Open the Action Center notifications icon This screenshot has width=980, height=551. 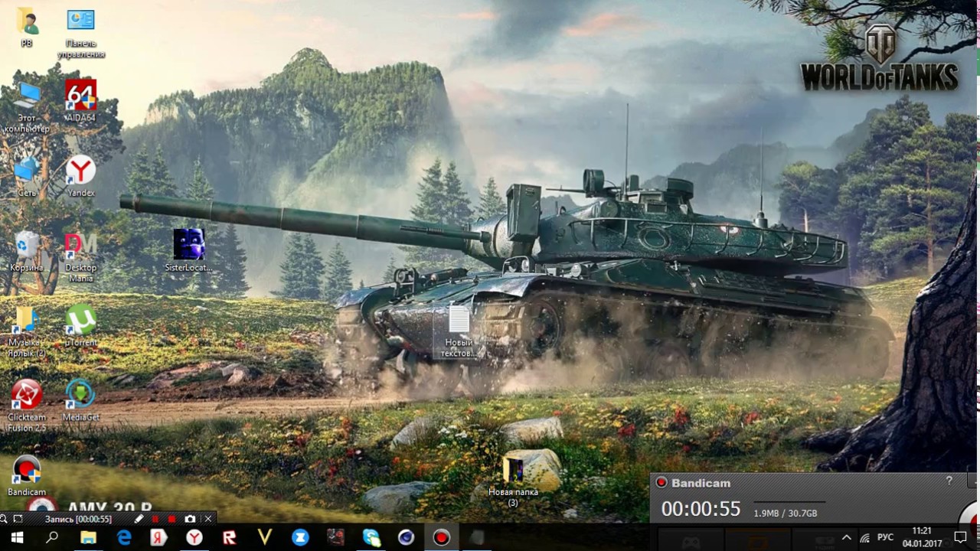point(961,538)
